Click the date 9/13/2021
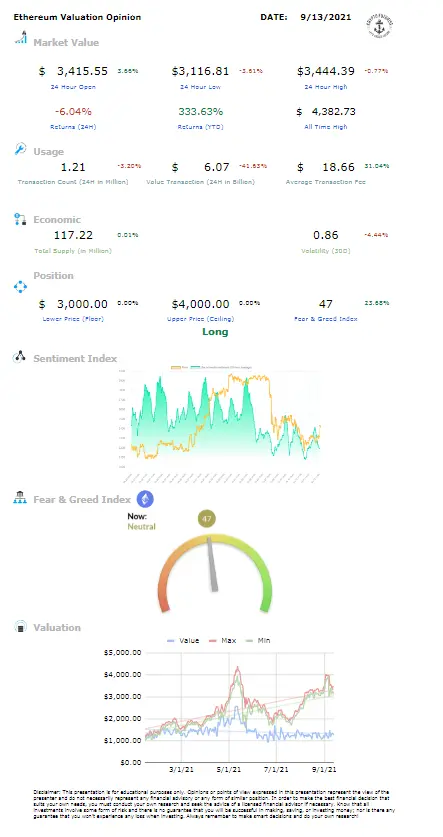This screenshot has width=443, height=837. [326, 17]
